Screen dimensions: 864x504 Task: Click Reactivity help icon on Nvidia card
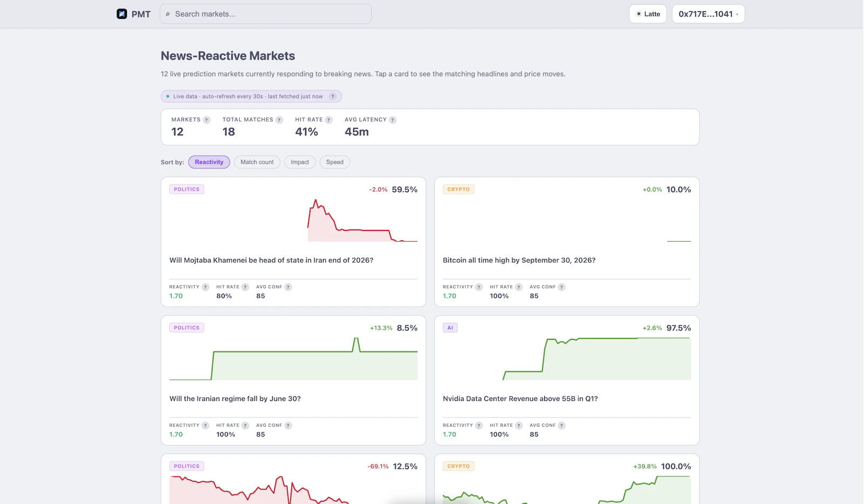pyautogui.click(x=479, y=426)
